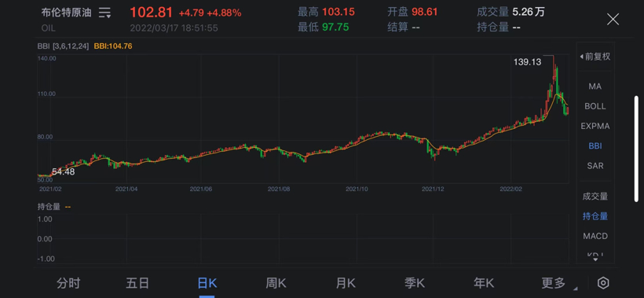Select the BOLL indicator

[595, 106]
